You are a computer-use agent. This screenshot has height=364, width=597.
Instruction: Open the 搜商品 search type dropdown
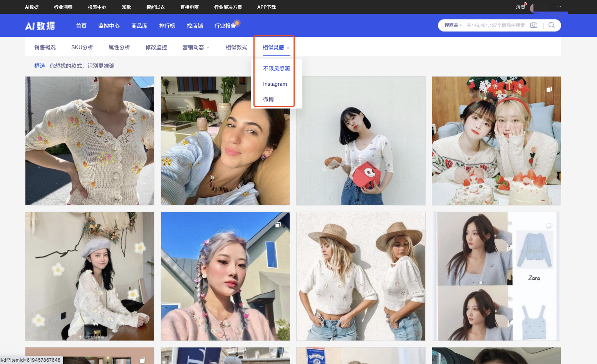pos(453,25)
